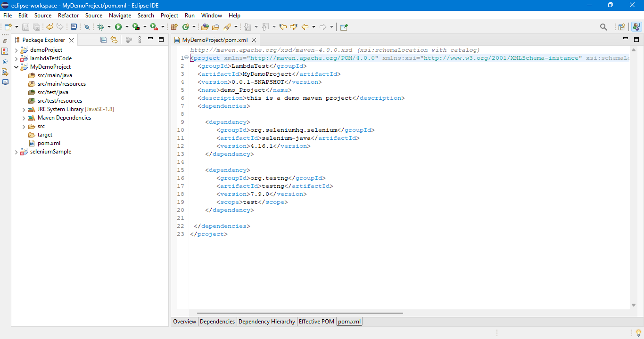644x339 pixels.
Task: Toggle fold marker on line 1
Action: 186,58
